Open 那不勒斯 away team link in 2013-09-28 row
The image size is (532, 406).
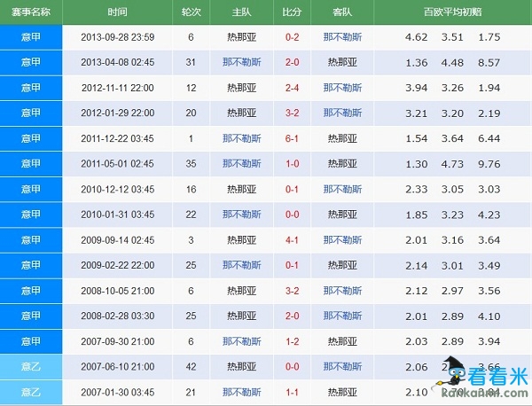coord(342,37)
